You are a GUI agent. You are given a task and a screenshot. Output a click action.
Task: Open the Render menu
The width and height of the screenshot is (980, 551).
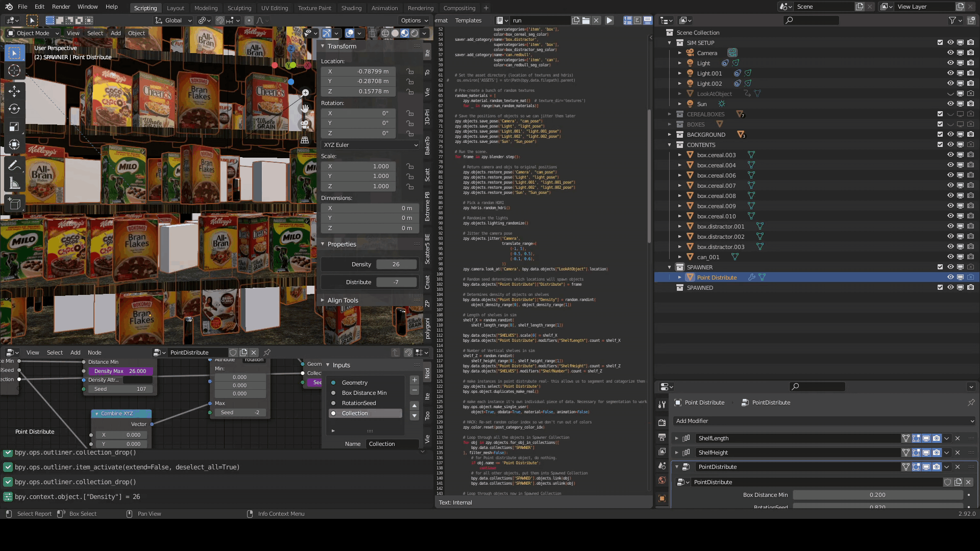coord(61,7)
